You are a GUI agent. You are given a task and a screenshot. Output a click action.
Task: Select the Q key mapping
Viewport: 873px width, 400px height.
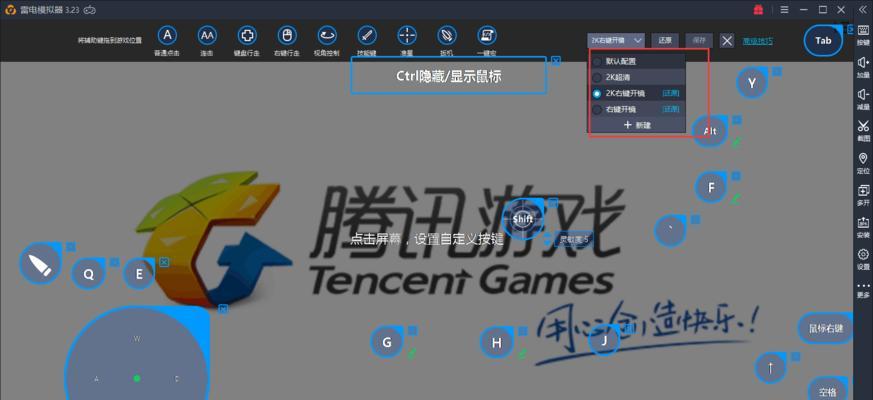[x=89, y=274]
